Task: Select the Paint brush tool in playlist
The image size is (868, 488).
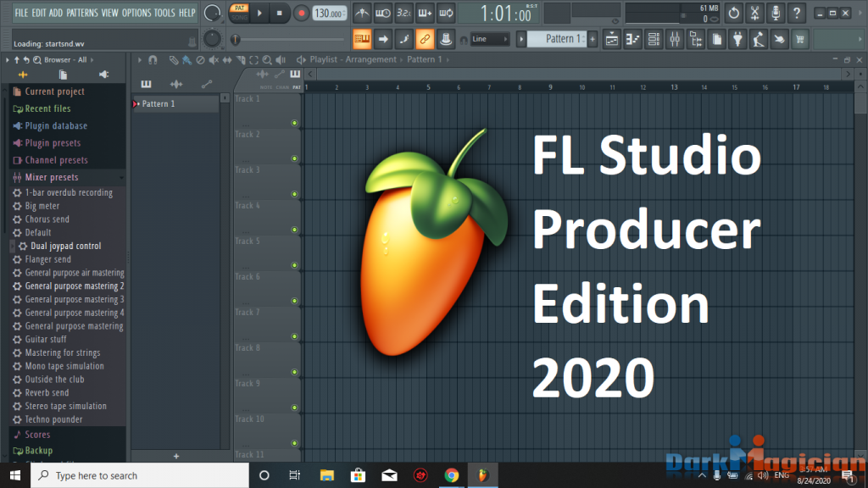Action: (187, 60)
